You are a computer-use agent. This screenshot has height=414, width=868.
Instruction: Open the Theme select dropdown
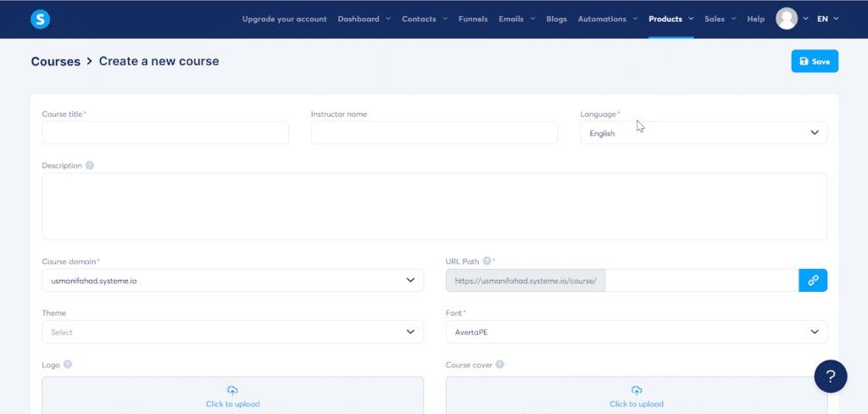(232, 332)
